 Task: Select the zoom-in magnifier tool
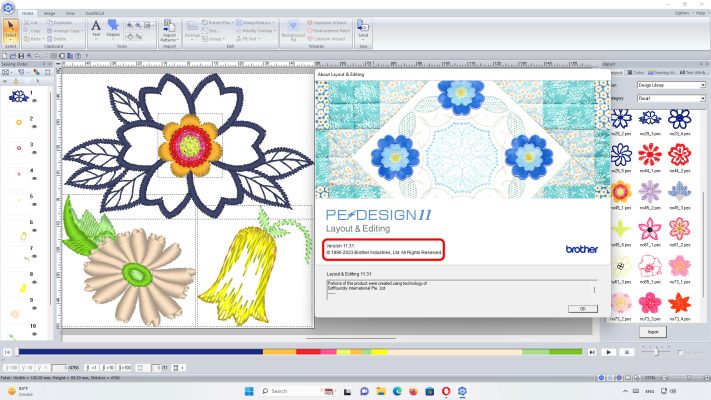click(x=130, y=25)
